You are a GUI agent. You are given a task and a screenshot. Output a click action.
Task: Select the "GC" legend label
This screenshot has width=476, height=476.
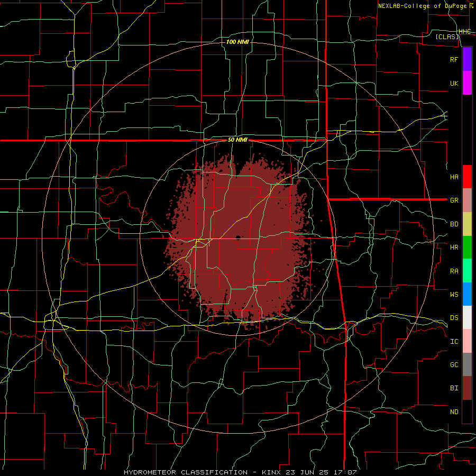[454, 364]
